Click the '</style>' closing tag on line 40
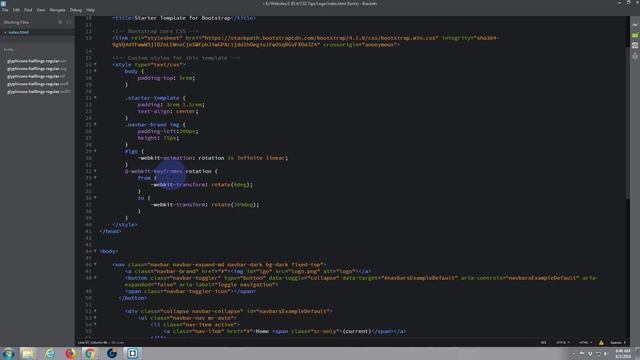 point(125,224)
